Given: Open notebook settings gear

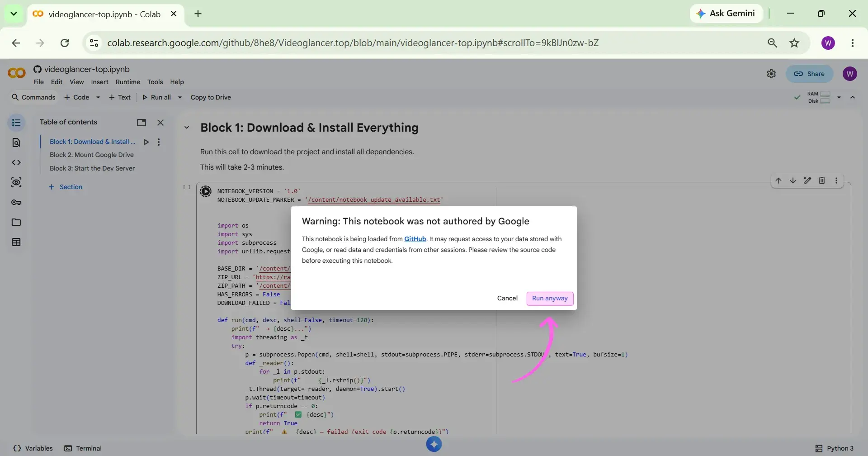Looking at the screenshot, I should point(771,74).
